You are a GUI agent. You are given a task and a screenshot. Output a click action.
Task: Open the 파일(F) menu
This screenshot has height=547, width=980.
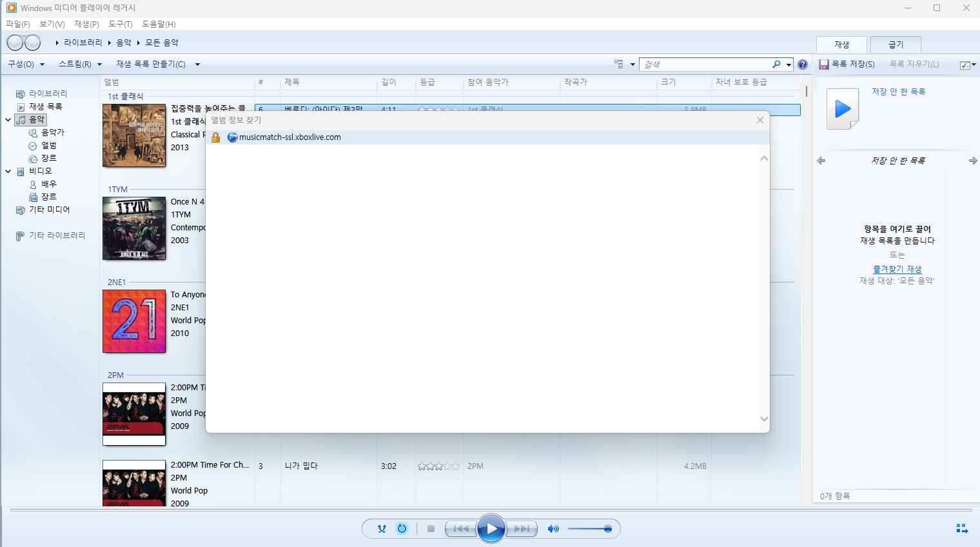click(x=18, y=24)
